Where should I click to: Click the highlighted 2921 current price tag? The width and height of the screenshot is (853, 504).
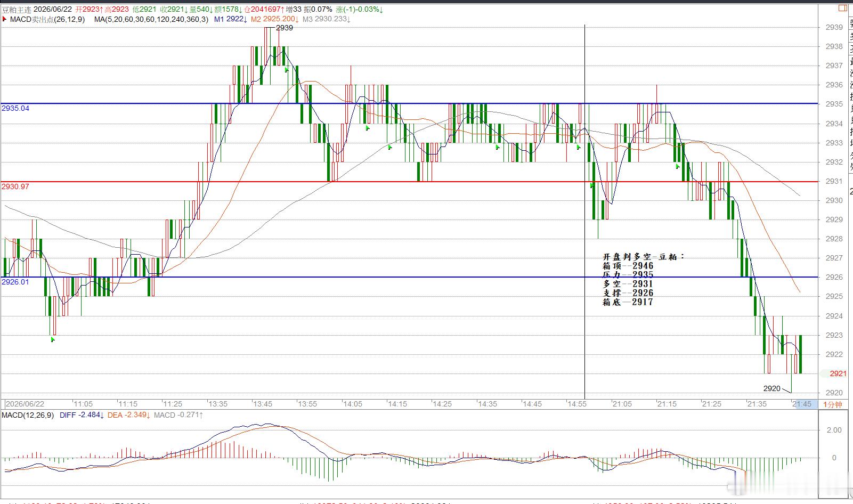coord(838,373)
